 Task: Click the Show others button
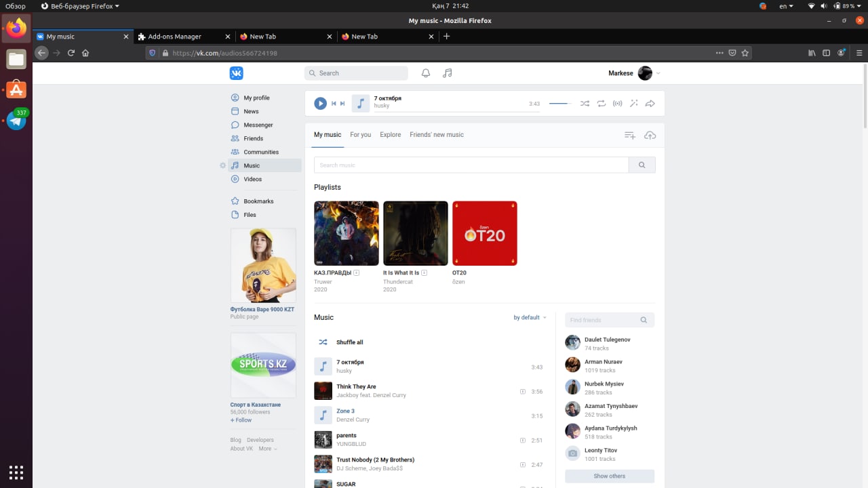610,476
